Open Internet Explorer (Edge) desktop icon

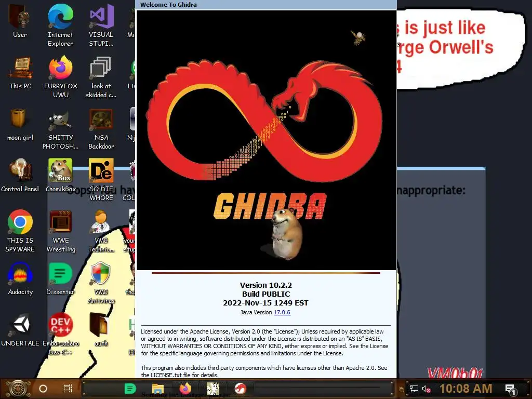(60, 24)
